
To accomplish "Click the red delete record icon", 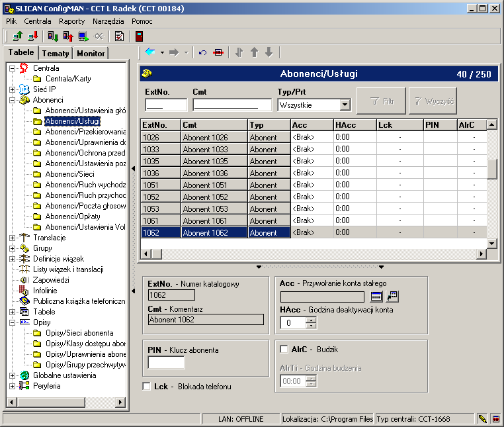I will [x=218, y=52].
